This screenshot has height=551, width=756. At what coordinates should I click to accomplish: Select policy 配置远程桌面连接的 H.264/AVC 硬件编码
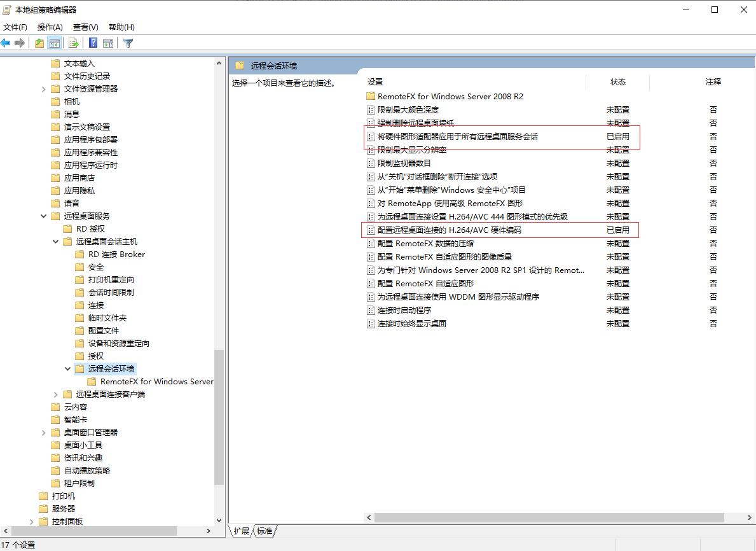coord(450,230)
